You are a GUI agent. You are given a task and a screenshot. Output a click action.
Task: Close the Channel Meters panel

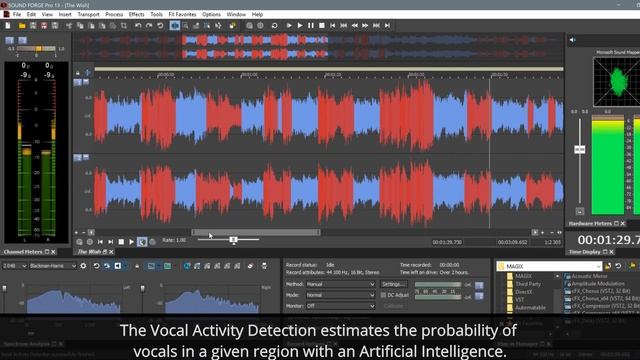tap(53, 252)
